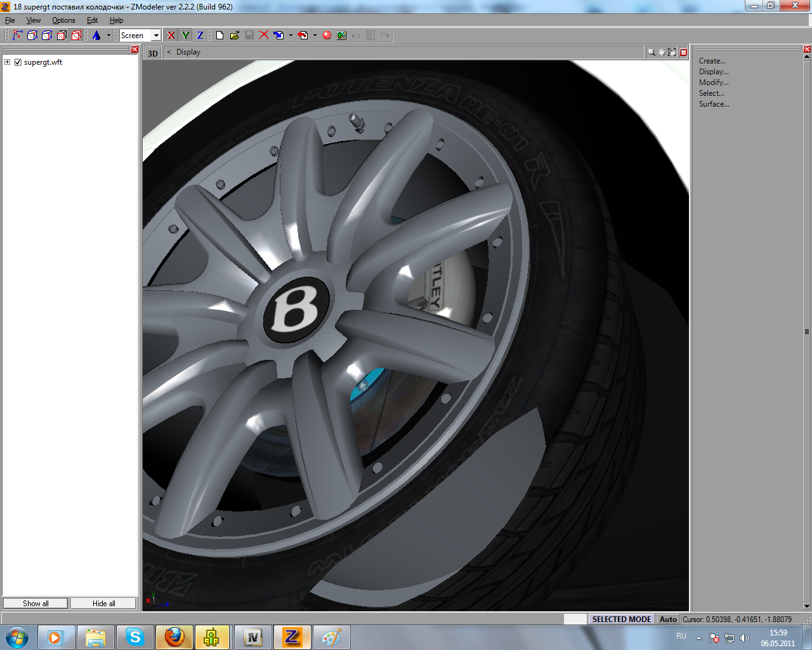Click the Undo arrow icon

pyautogui.click(x=356, y=36)
